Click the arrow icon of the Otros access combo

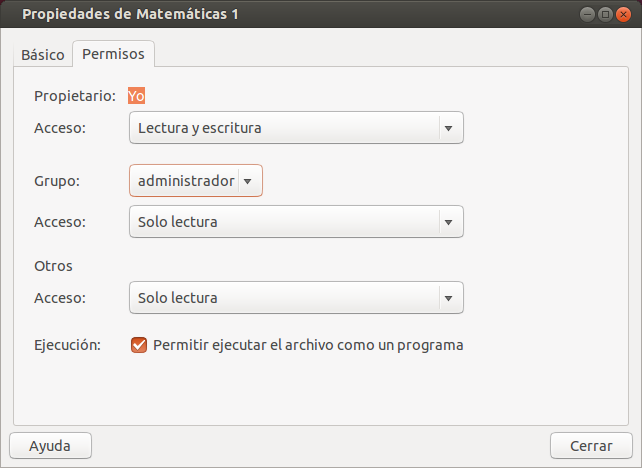click(448, 298)
